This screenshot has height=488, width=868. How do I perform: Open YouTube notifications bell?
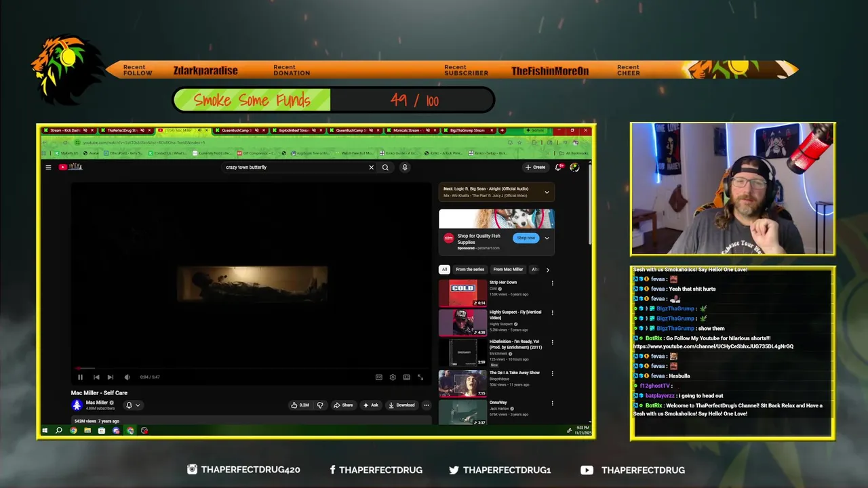pyautogui.click(x=559, y=167)
